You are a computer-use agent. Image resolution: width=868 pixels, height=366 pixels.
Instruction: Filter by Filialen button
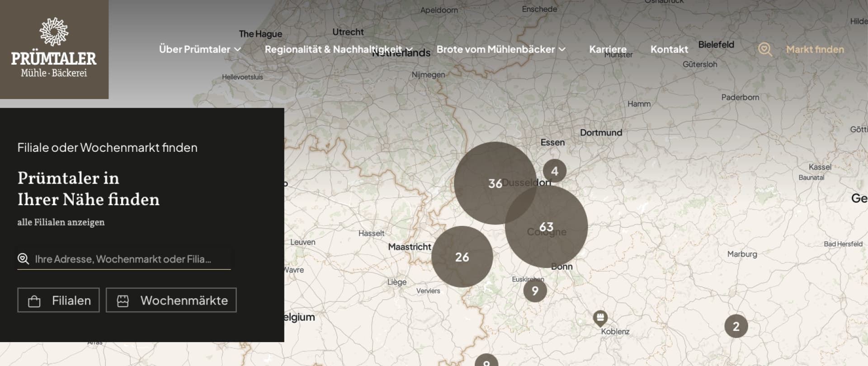[x=58, y=300]
